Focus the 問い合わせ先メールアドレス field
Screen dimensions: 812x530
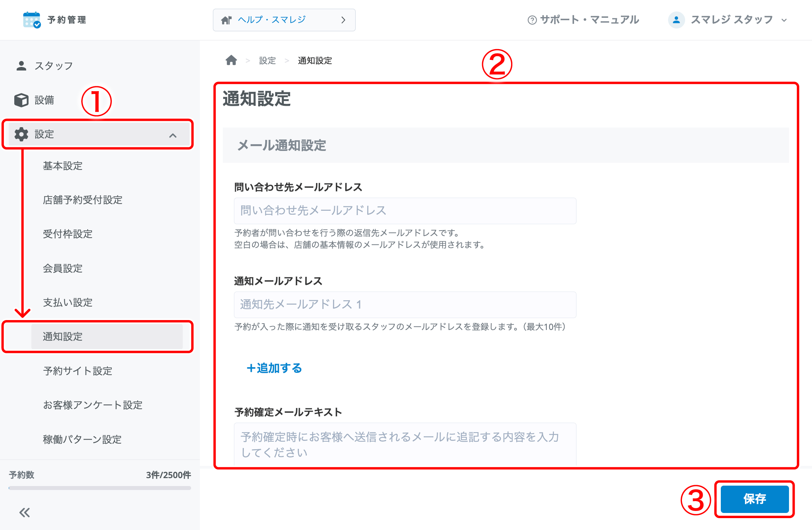[x=405, y=211]
